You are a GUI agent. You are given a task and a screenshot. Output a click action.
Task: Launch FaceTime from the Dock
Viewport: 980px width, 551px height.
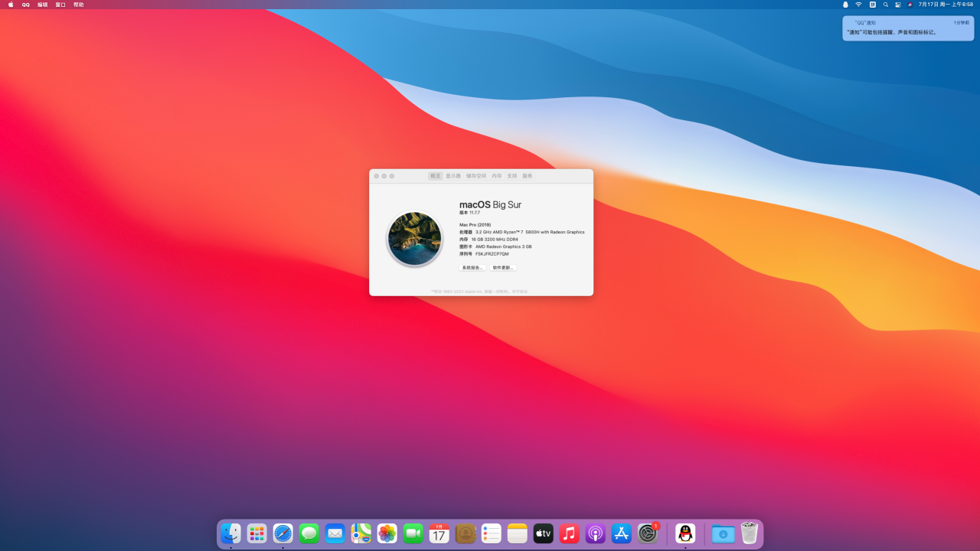coord(413,533)
